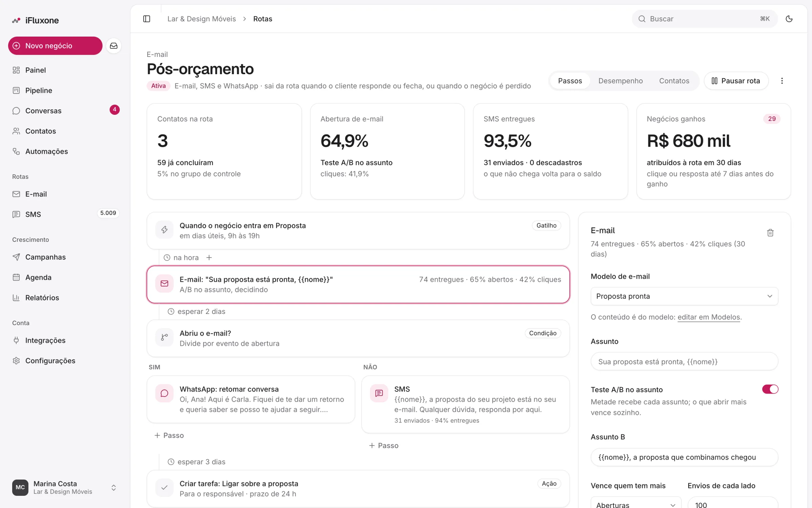The width and height of the screenshot is (812, 508).
Task: Toggle the sidebar panel icon
Action: tap(146, 19)
